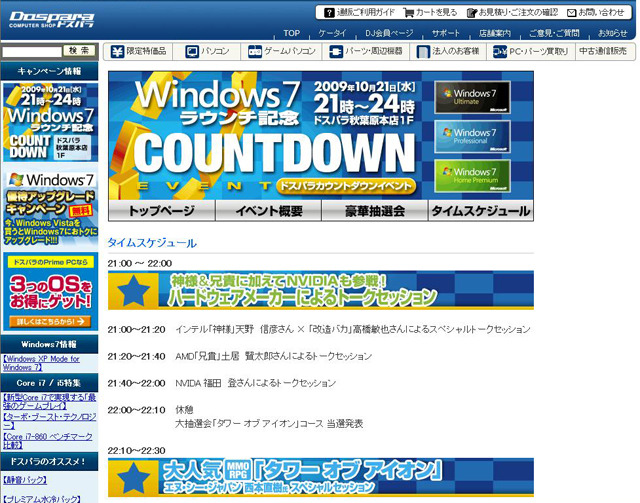
Task: Select the 中古通信販売 navigation item
Action: [603, 51]
